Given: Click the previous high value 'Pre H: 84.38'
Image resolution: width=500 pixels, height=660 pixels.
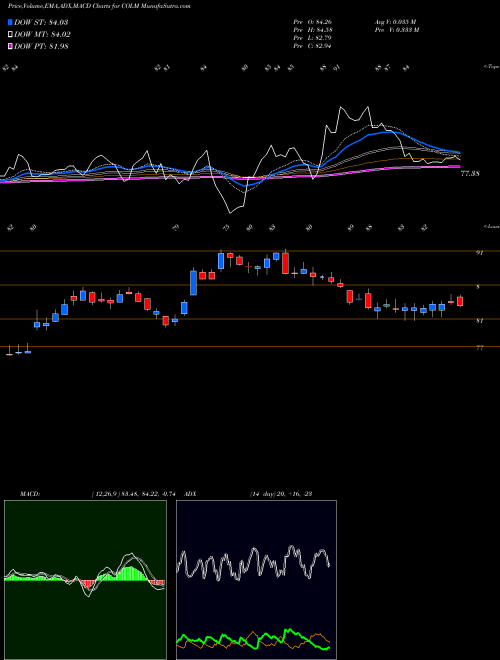Looking at the screenshot, I should (312, 30).
